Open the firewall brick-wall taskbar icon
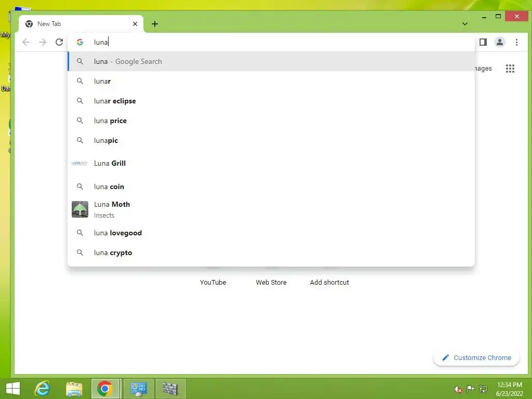Image resolution: width=532 pixels, height=399 pixels. pos(170,389)
